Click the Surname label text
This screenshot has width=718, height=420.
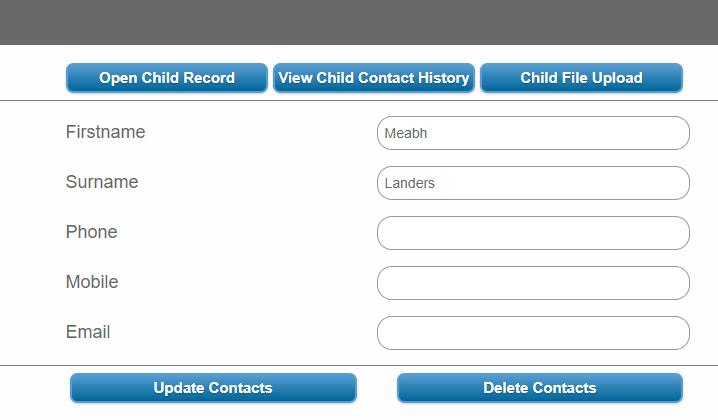(102, 182)
